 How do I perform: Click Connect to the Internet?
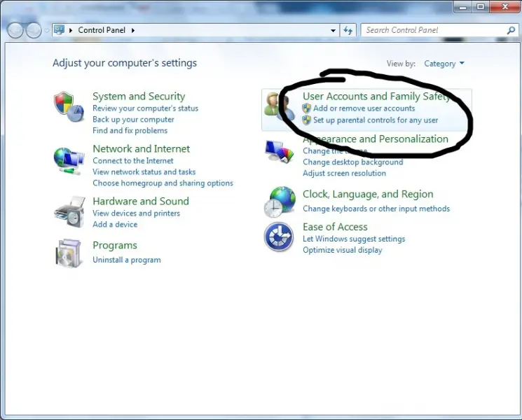tap(133, 160)
